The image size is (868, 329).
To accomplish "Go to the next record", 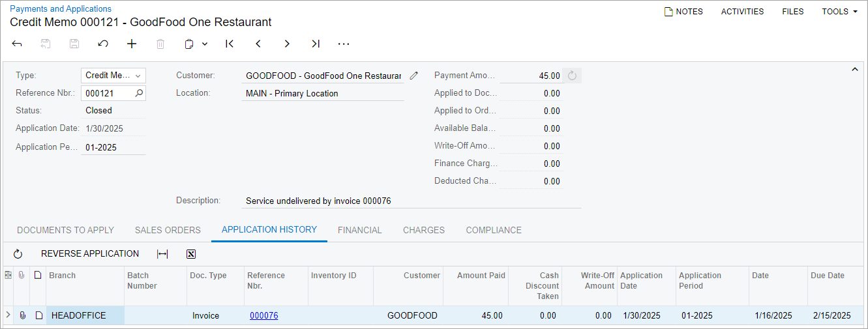I will (287, 44).
